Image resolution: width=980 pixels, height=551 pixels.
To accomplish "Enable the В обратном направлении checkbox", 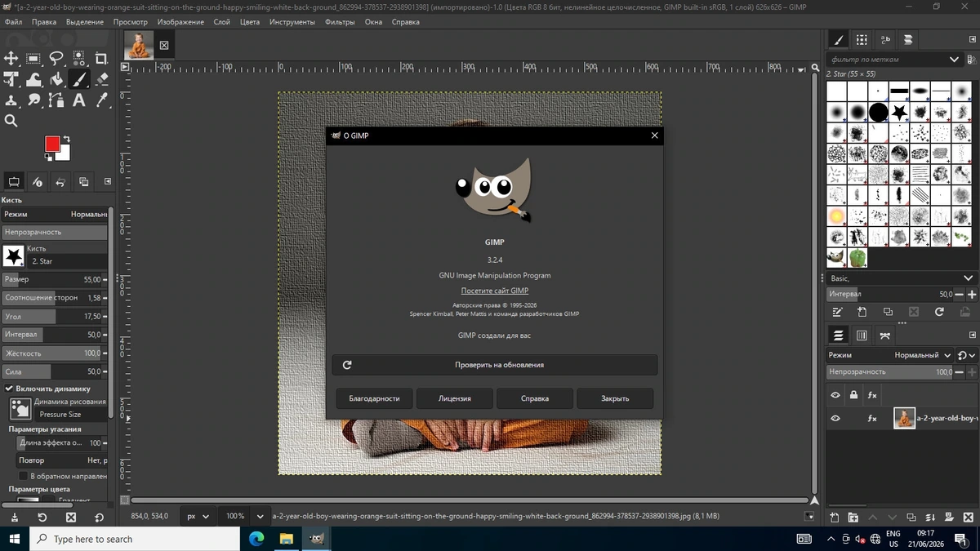I will [23, 476].
